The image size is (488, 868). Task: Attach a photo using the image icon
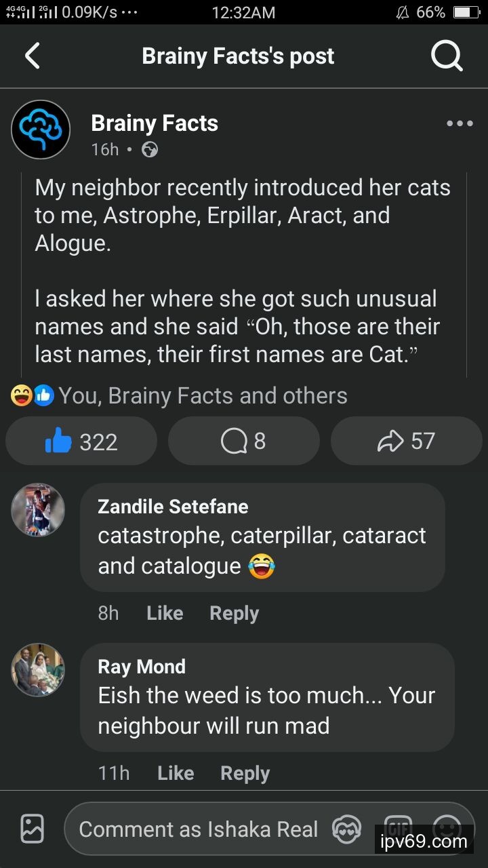click(x=33, y=829)
